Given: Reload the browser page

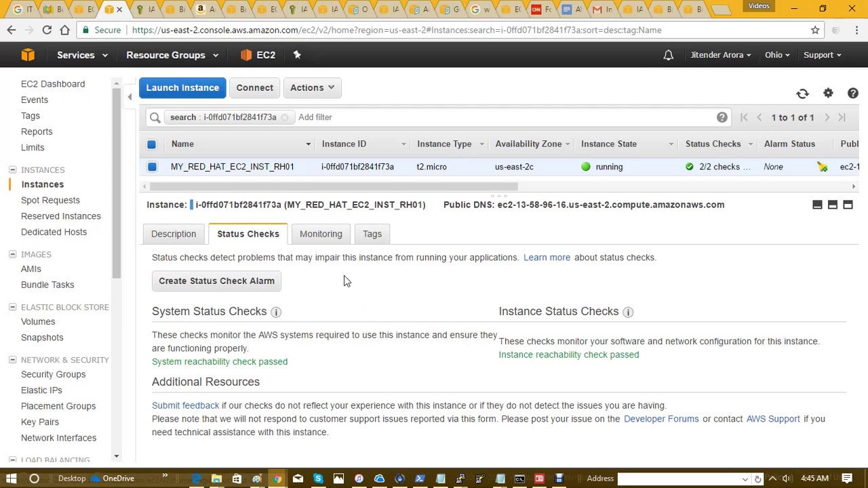Looking at the screenshot, I should (x=47, y=30).
